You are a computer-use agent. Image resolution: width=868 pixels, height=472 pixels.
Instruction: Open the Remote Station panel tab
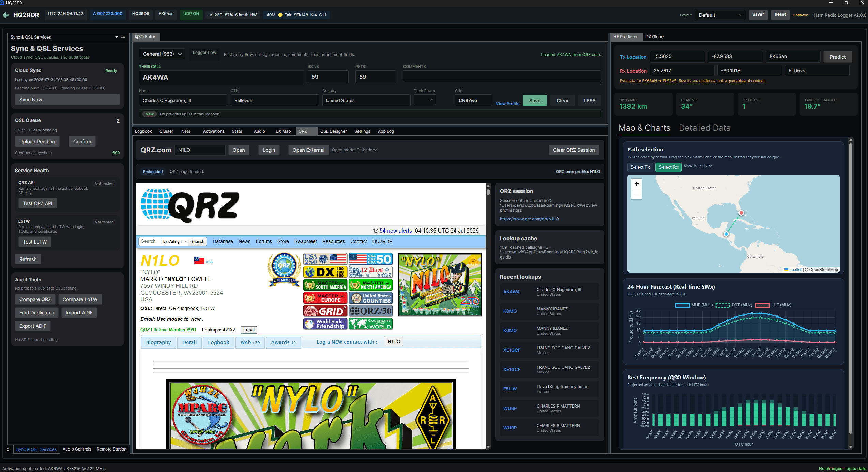[x=111, y=449]
